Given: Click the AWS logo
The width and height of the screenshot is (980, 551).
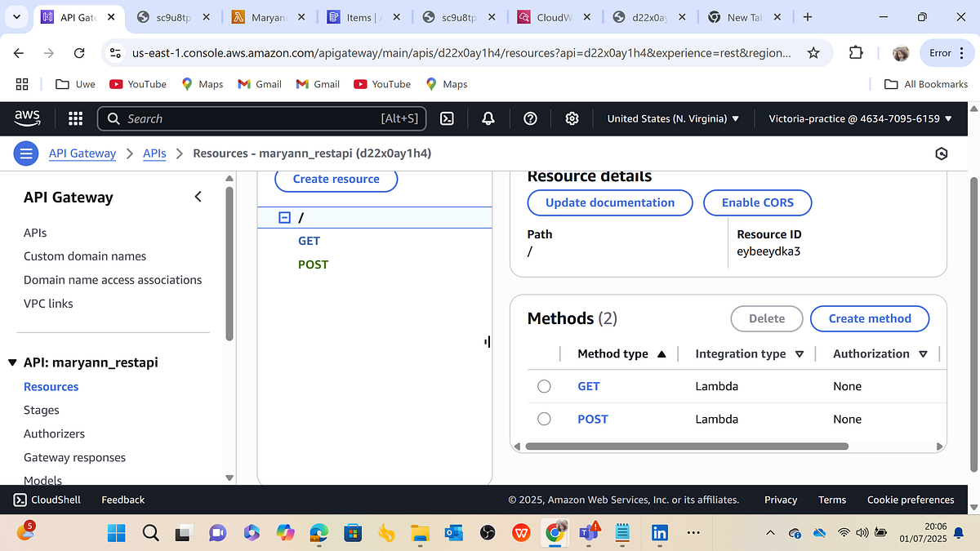Looking at the screenshot, I should (x=27, y=118).
